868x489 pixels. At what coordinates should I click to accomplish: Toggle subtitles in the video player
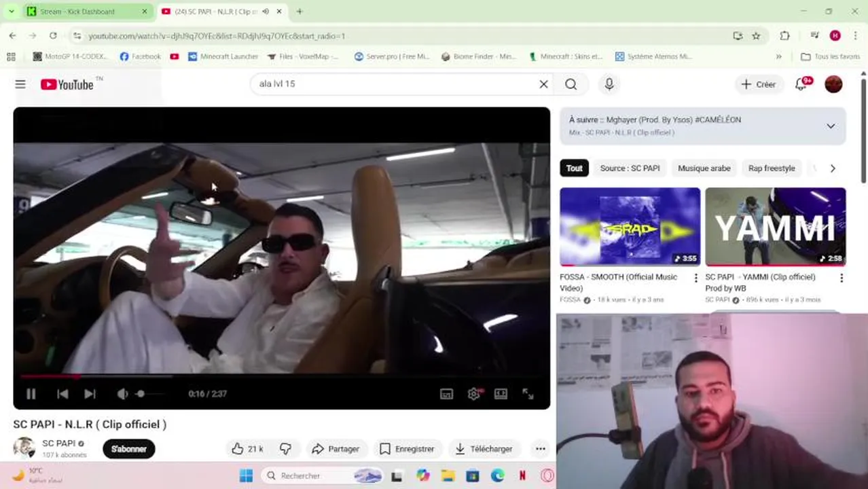446,394
